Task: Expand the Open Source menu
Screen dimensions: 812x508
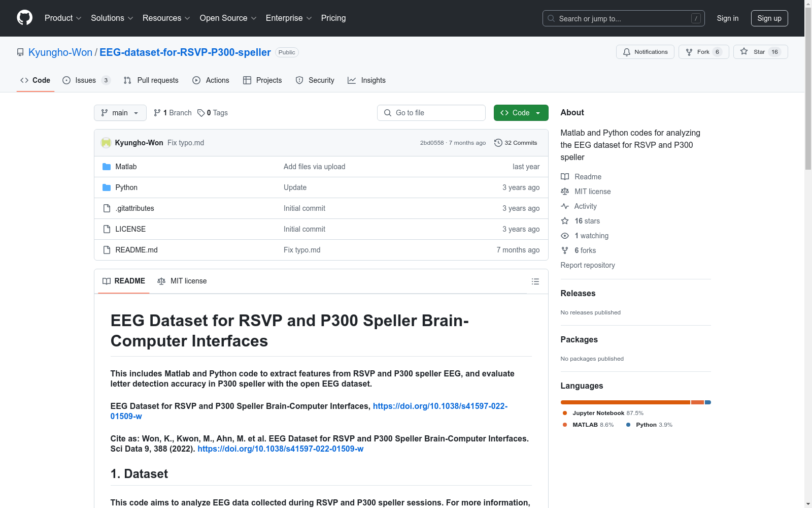Action: [228, 18]
